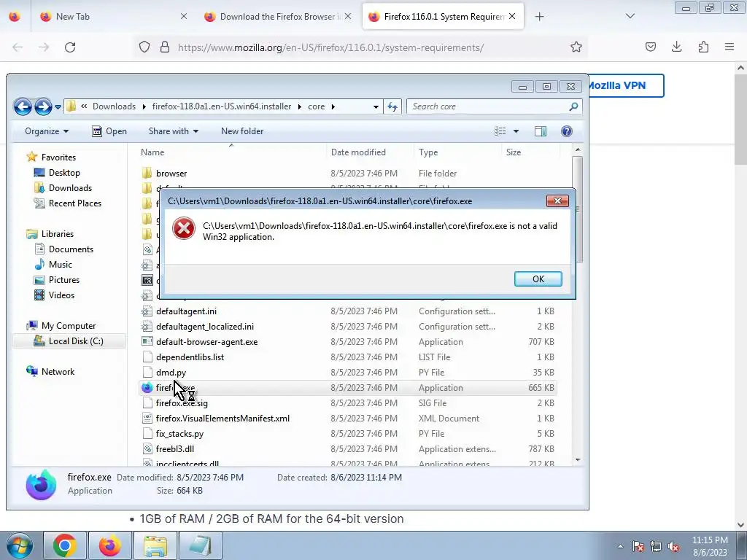Click the muted volume tray icon
The height and width of the screenshot is (560, 747).
point(673,547)
